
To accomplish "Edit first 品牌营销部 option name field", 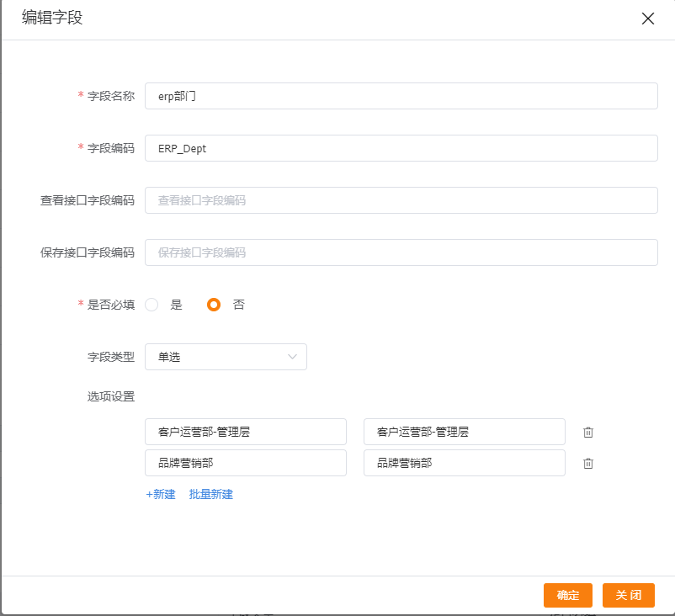I will pos(246,463).
